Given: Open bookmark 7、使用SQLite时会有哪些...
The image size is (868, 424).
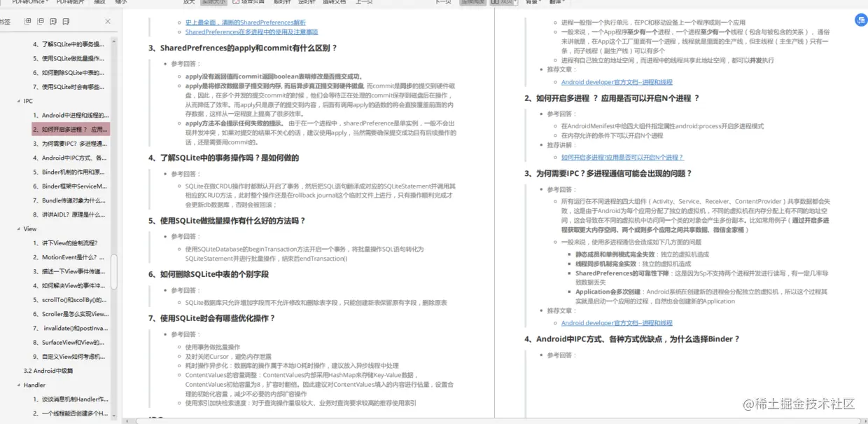Looking at the screenshot, I should click(70, 87).
